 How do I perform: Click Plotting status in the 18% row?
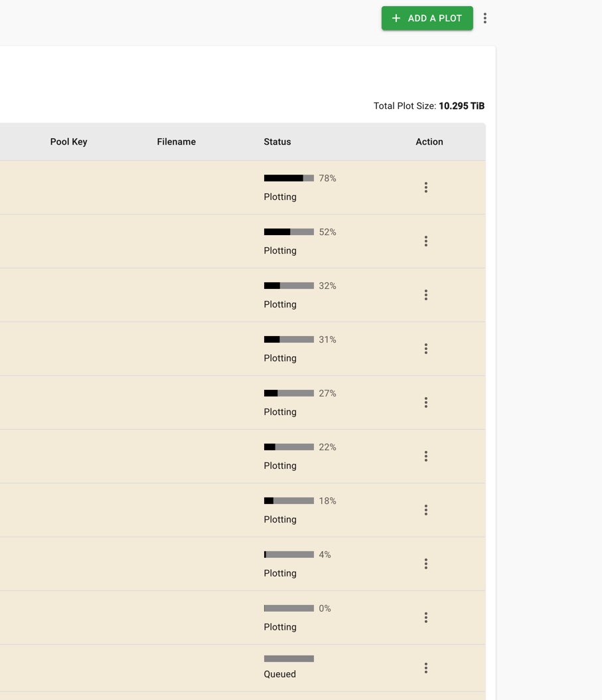click(x=280, y=519)
